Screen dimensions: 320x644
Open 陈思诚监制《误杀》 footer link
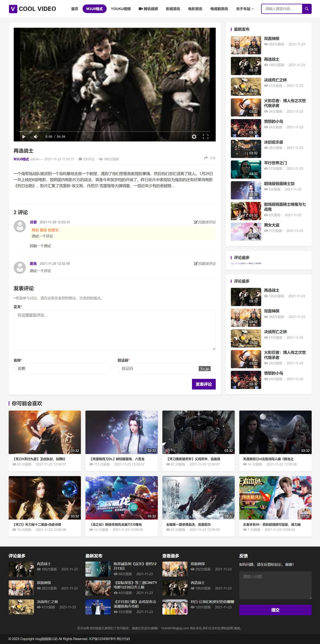click(x=135, y=566)
